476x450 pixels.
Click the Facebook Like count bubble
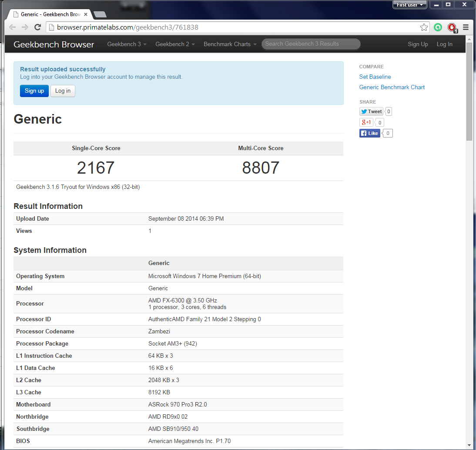387,133
